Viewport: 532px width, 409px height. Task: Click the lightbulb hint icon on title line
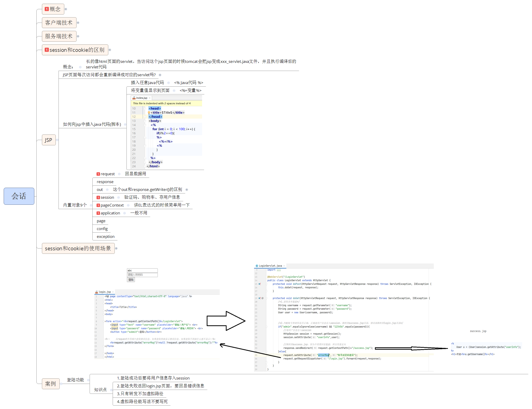pos(149,112)
